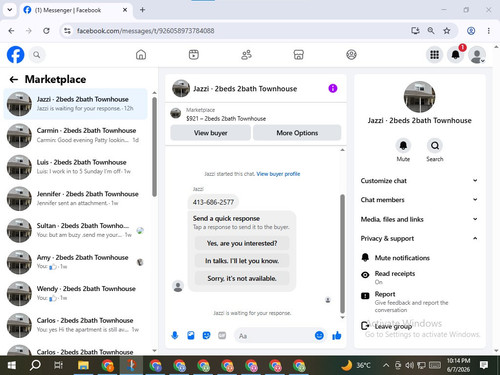The width and height of the screenshot is (500, 375).
Task: Open a new browser tab
Action: (142, 10)
